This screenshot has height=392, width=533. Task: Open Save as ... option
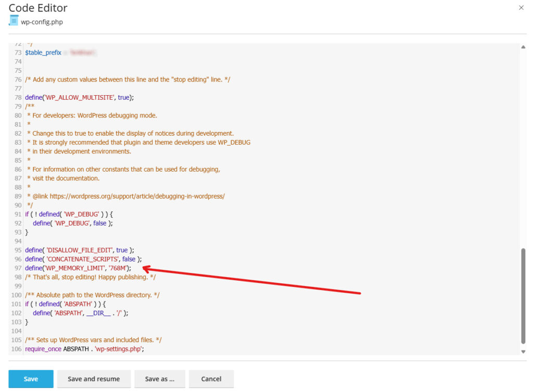tap(159, 378)
